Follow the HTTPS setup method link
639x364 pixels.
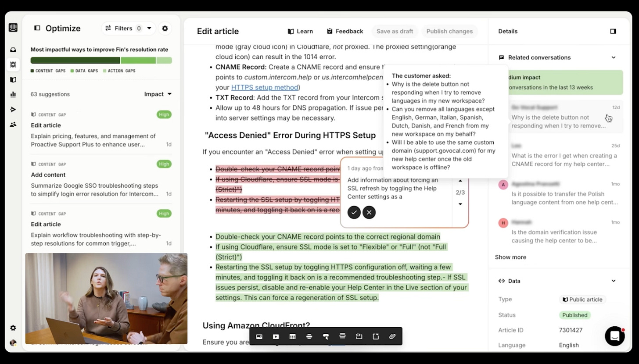coord(265,87)
